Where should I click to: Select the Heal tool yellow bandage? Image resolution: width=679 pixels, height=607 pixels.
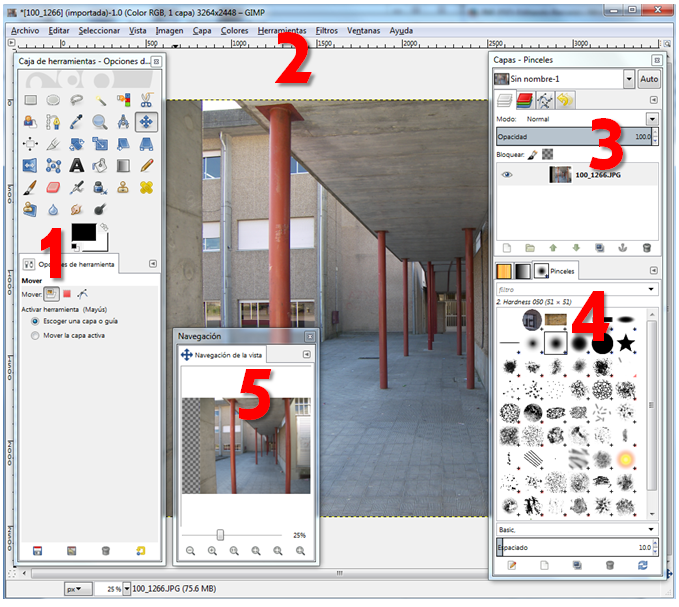(x=146, y=187)
